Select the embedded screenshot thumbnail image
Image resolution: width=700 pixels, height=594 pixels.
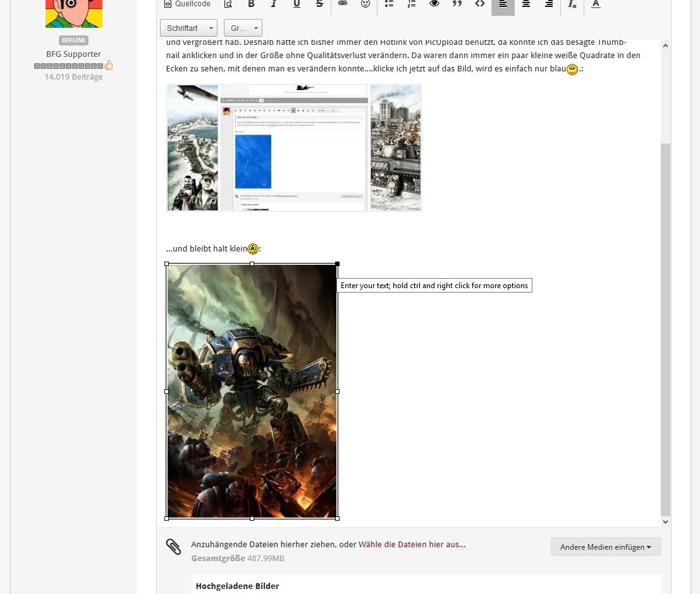(x=294, y=148)
